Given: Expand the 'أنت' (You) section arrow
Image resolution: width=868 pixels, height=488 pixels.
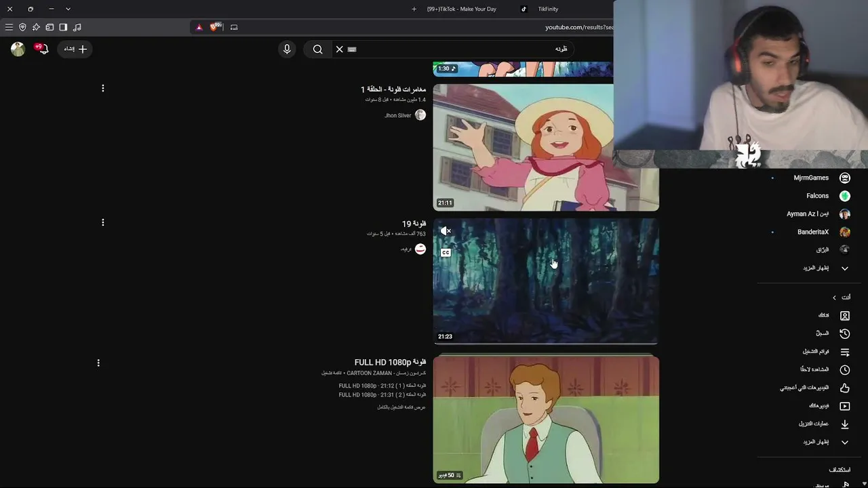Looking at the screenshot, I should (834, 298).
